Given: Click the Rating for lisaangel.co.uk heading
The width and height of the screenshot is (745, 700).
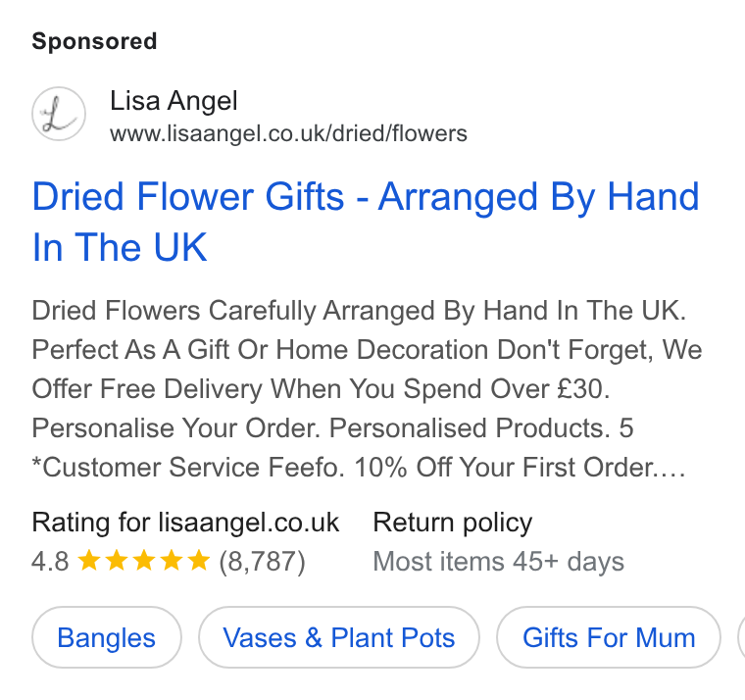Looking at the screenshot, I should [185, 523].
